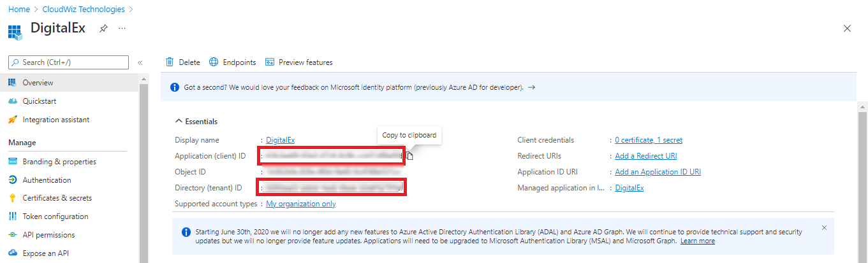868x263 pixels.
Task: Collapse the left sidebar menu
Action: pyautogui.click(x=140, y=62)
